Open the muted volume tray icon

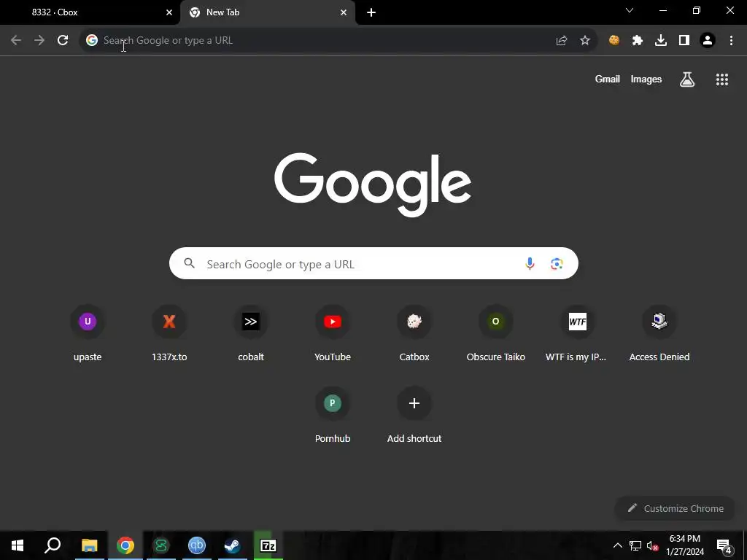[x=652, y=545]
